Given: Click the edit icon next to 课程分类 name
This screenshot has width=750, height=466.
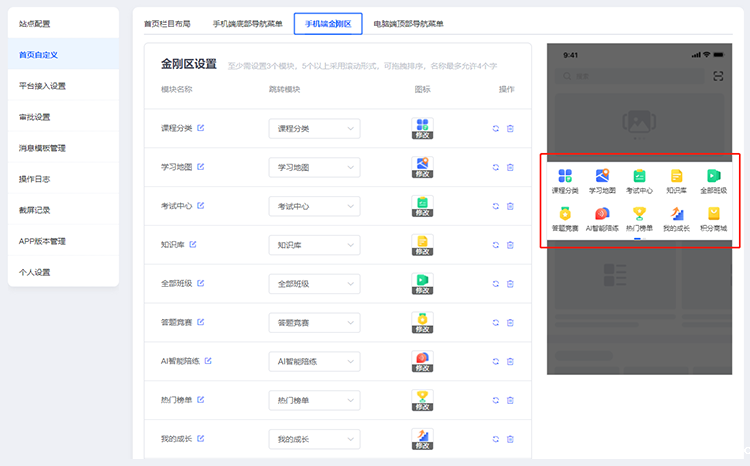Looking at the screenshot, I should [201, 128].
